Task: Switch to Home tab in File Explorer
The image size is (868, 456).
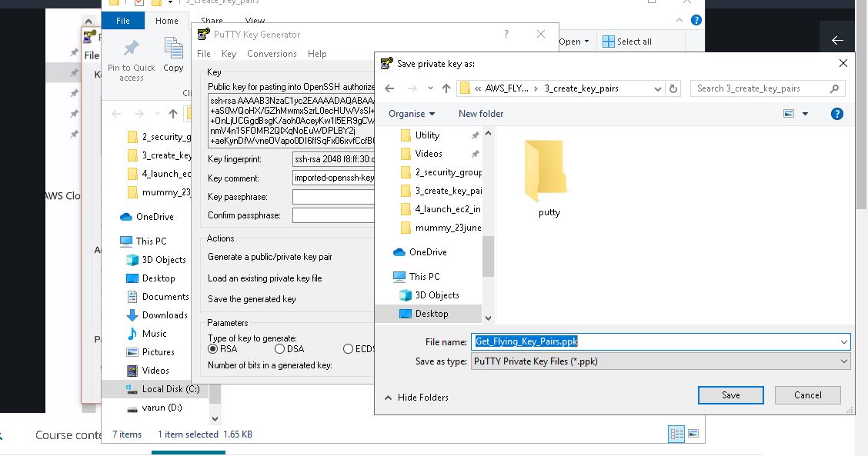Action: [x=167, y=21]
